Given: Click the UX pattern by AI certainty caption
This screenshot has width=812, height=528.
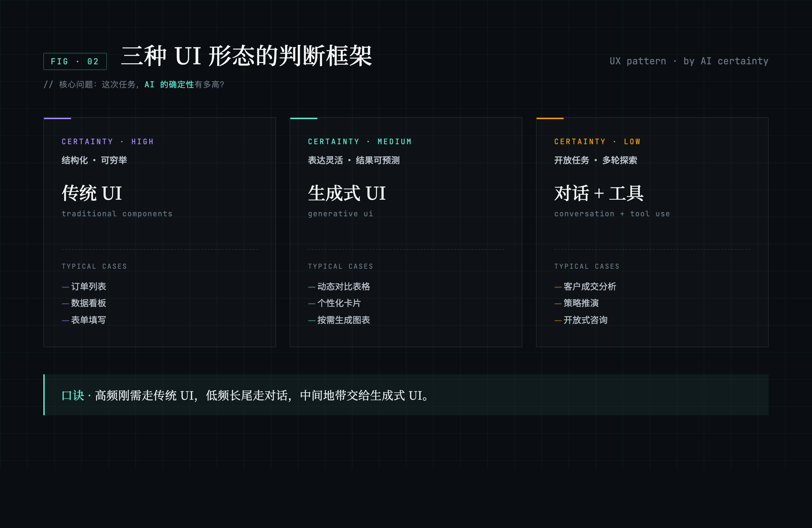Looking at the screenshot, I should [689, 61].
